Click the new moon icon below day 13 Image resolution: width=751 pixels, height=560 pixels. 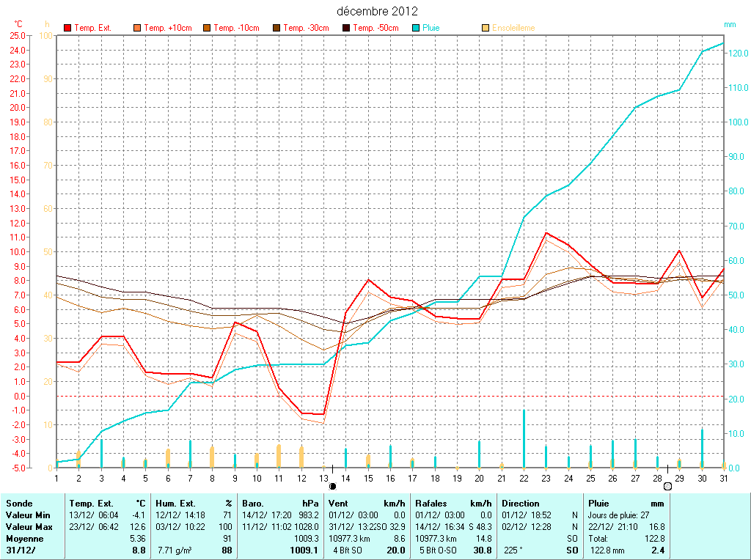(x=332, y=485)
